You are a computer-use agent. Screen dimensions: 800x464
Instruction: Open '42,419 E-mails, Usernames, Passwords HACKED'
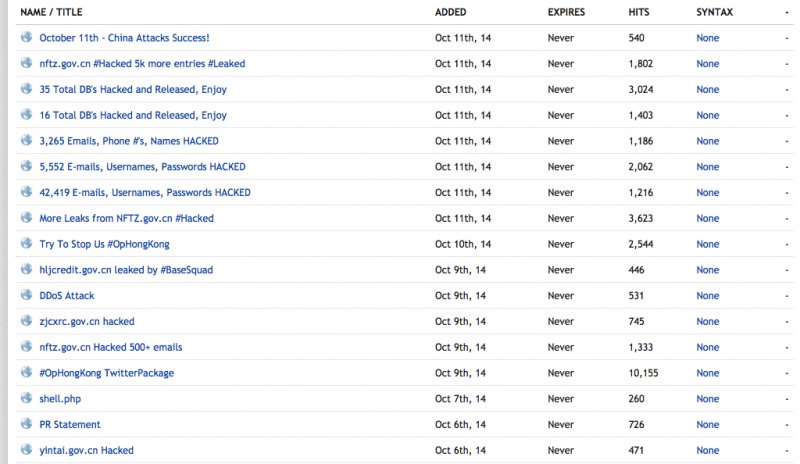coord(145,192)
